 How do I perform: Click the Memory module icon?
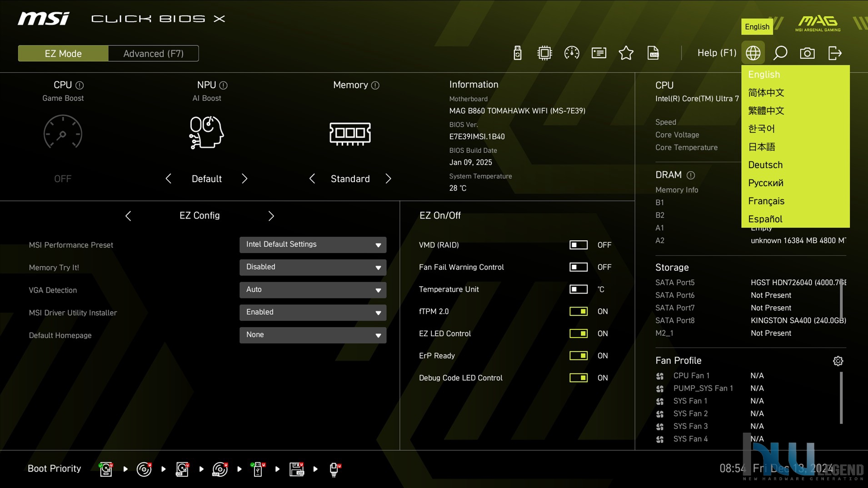[x=350, y=134]
